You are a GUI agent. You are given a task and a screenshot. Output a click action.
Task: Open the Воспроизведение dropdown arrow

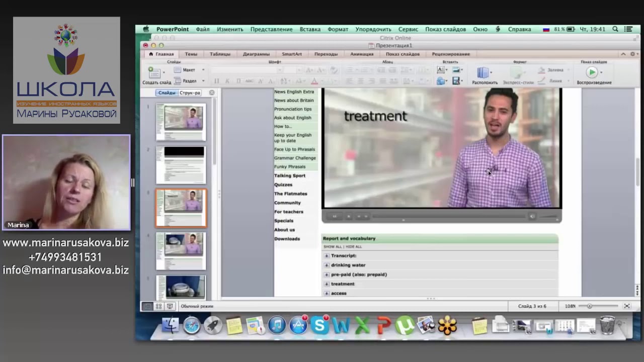pos(601,73)
